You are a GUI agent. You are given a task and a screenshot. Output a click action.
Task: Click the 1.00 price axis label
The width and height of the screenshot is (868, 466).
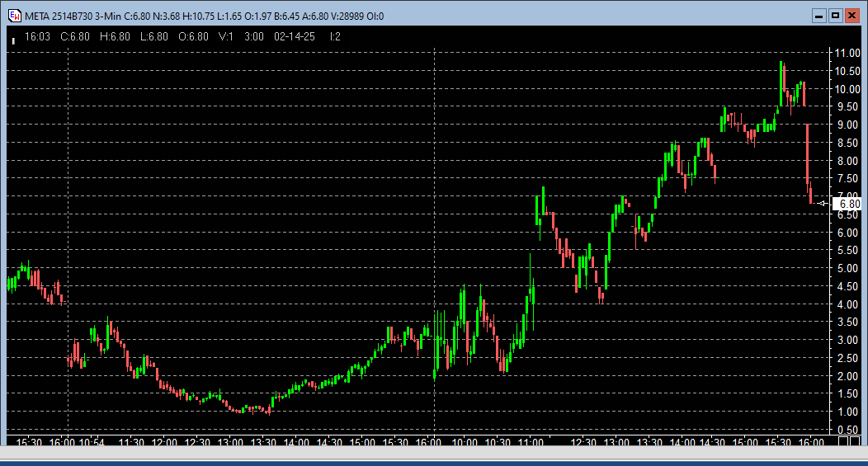847,412
